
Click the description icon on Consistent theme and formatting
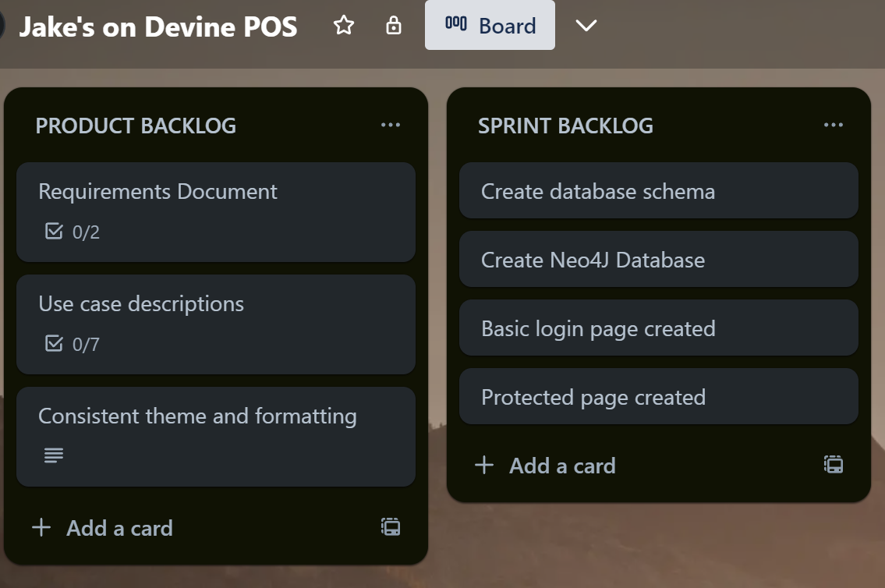click(x=51, y=455)
